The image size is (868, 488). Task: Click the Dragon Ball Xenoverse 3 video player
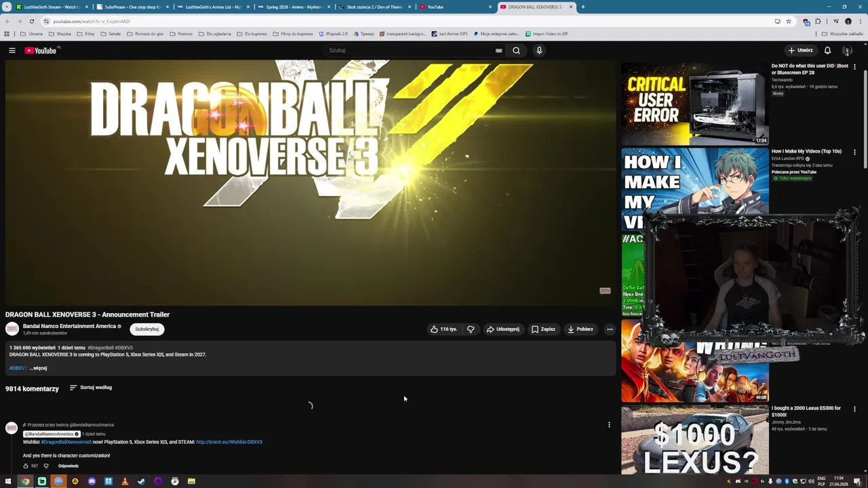(x=310, y=183)
